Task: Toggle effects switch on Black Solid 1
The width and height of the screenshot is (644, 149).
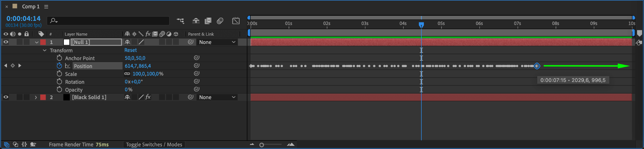Action: (148, 97)
